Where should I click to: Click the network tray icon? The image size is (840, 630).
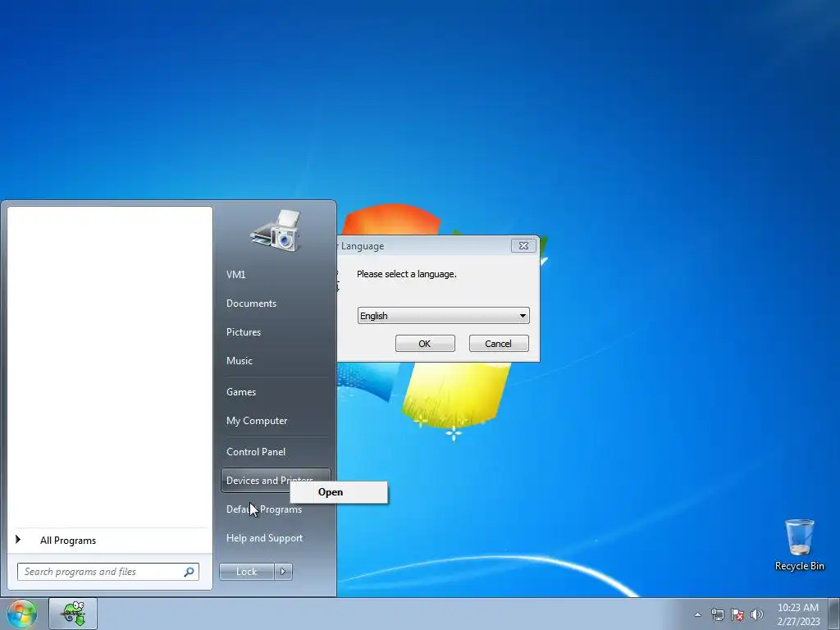(x=717, y=614)
